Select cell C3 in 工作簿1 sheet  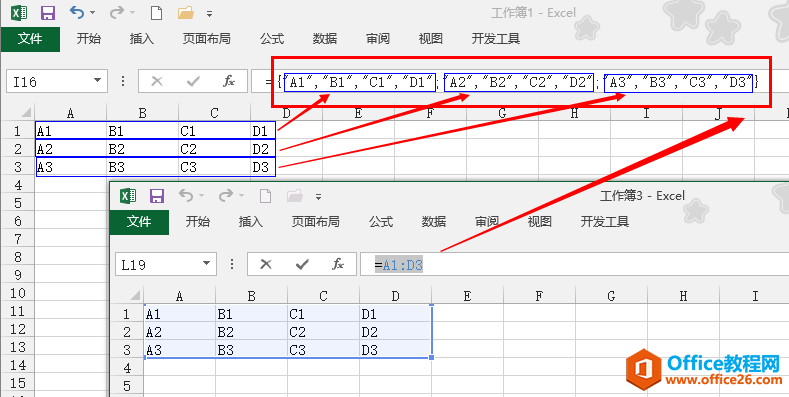[x=214, y=167]
